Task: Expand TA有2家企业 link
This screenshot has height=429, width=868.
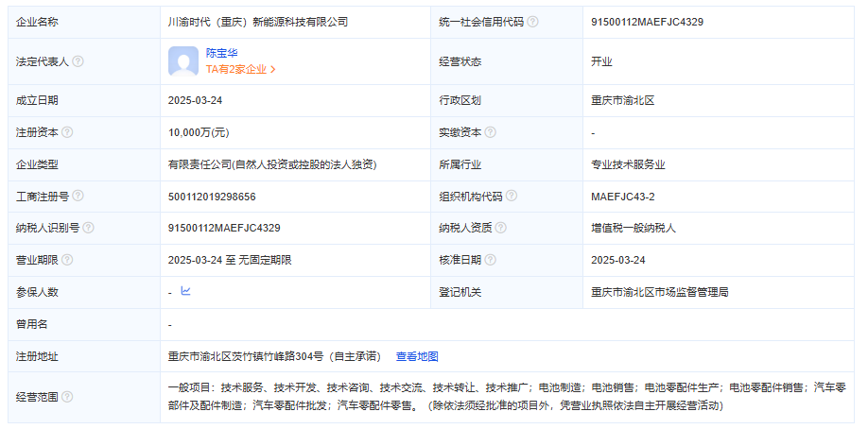Action: tap(240, 69)
